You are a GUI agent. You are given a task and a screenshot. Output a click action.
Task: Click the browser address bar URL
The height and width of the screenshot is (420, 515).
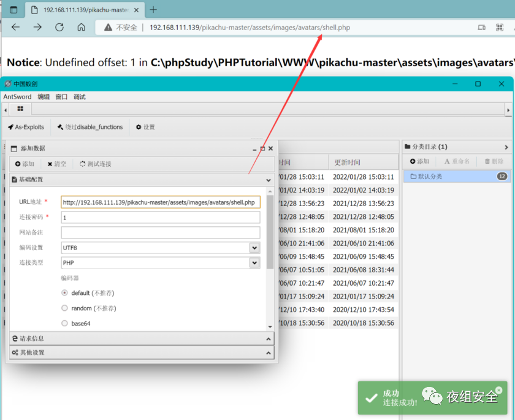(250, 28)
